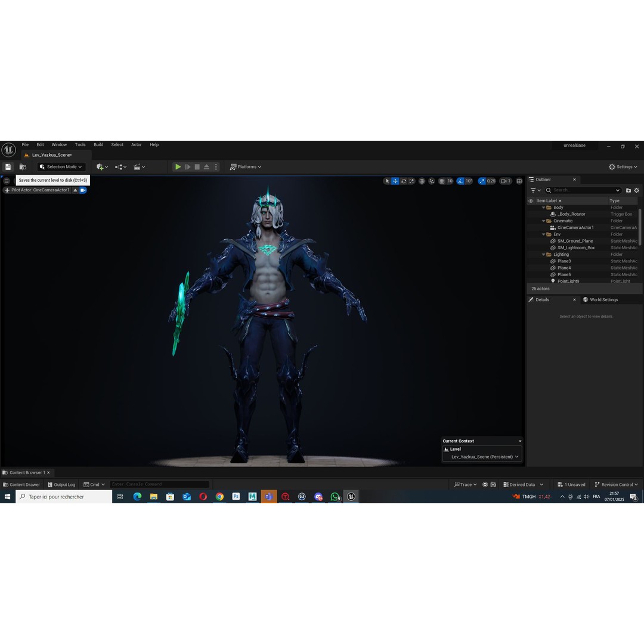The height and width of the screenshot is (644, 644).
Task: Open the Outliner filter dropdown
Action: coord(535,190)
